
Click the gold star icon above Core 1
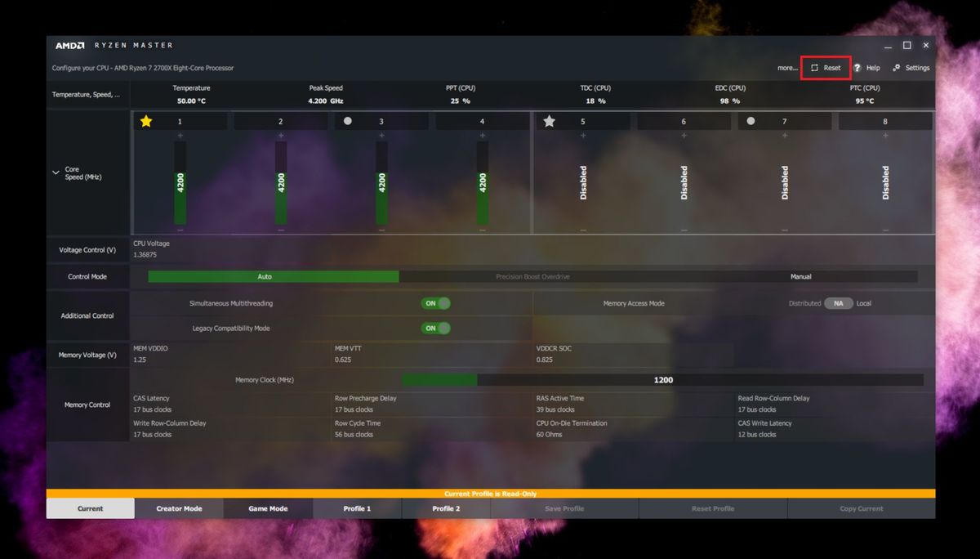tap(145, 120)
